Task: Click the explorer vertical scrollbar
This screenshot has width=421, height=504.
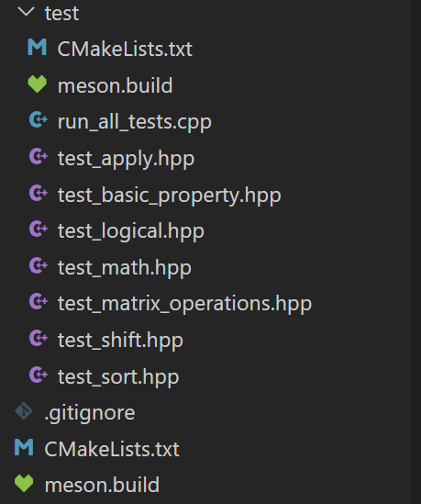Action: click(x=415, y=252)
